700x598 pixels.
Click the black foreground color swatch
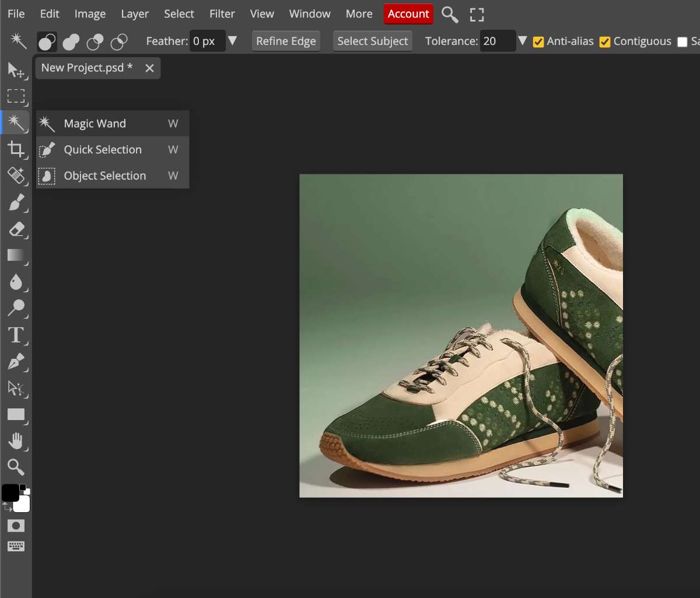[x=10, y=493]
